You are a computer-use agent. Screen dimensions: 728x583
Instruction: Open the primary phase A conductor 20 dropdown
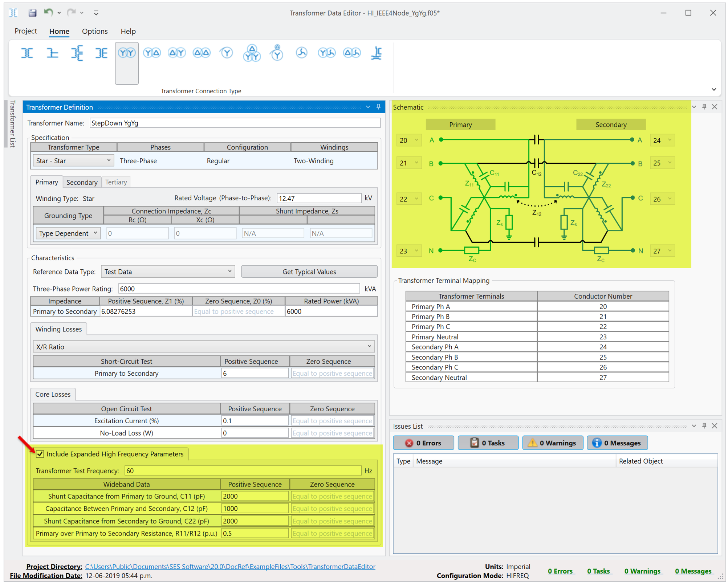point(409,140)
